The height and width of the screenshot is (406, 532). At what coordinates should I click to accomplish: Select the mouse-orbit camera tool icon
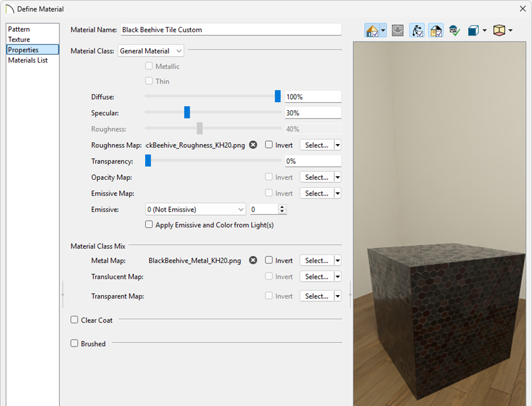pyautogui.click(x=417, y=30)
